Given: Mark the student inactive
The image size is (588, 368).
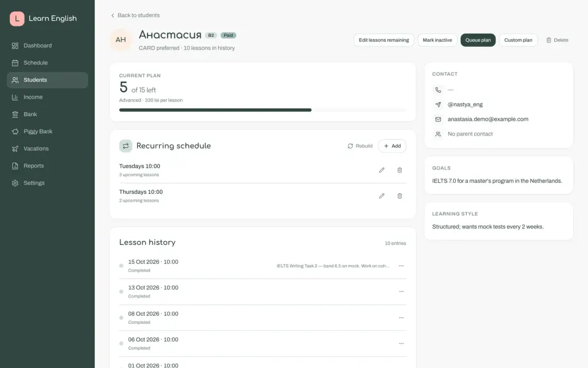Looking at the screenshot, I should 437,40.
